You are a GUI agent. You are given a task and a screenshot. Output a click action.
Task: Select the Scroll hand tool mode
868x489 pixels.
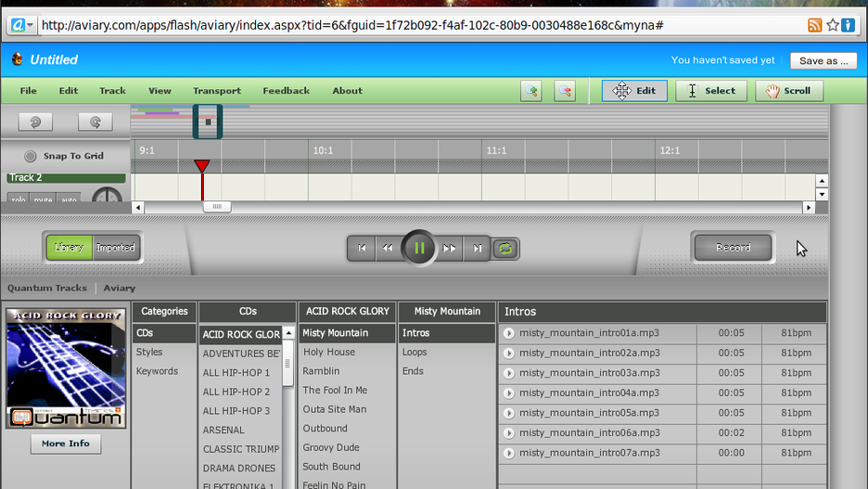tap(789, 91)
